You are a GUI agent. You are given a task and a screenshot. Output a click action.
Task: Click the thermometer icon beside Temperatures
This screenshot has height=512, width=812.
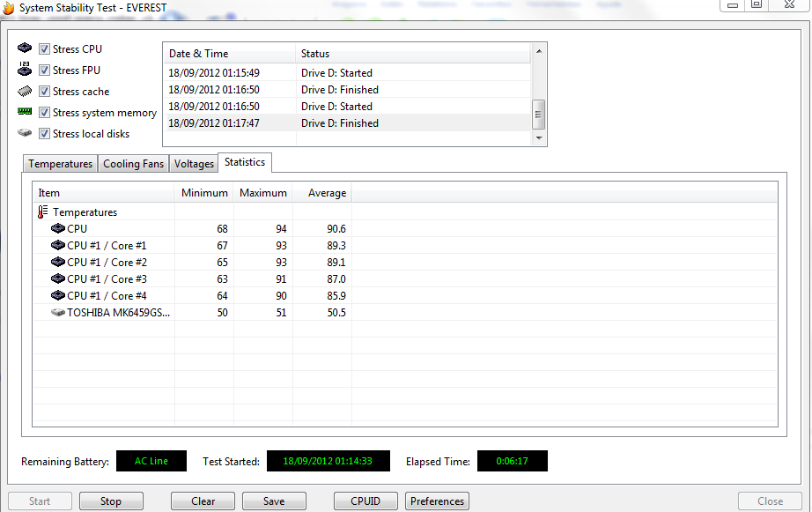click(x=43, y=212)
